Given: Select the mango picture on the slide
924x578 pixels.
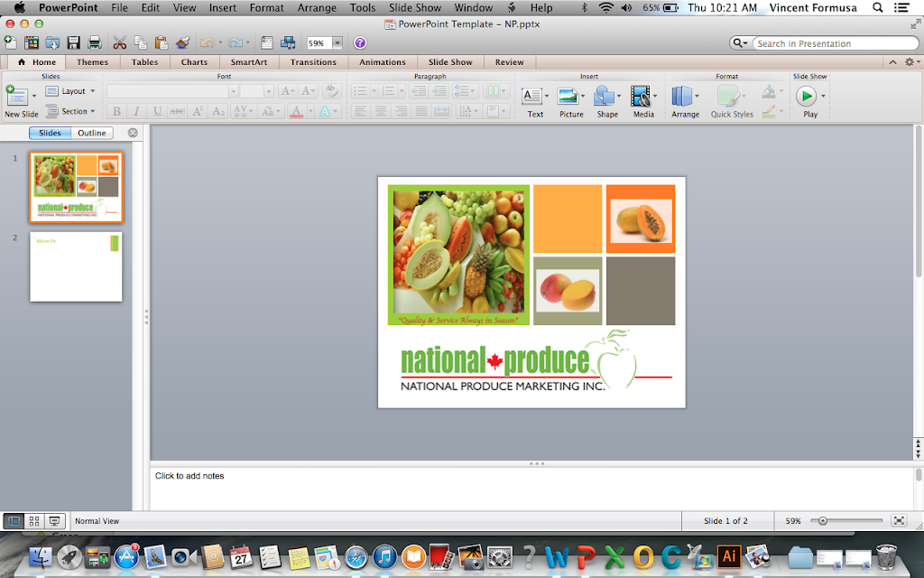Looking at the screenshot, I should (568, 291).
